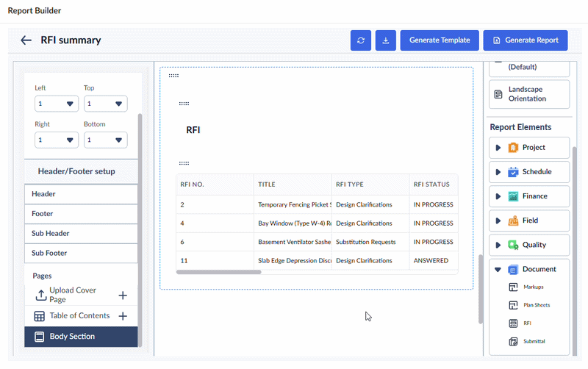This screenshot has width=588, height=369.
Task: Click the RFI NO. column header
Action: click(215, 184)
